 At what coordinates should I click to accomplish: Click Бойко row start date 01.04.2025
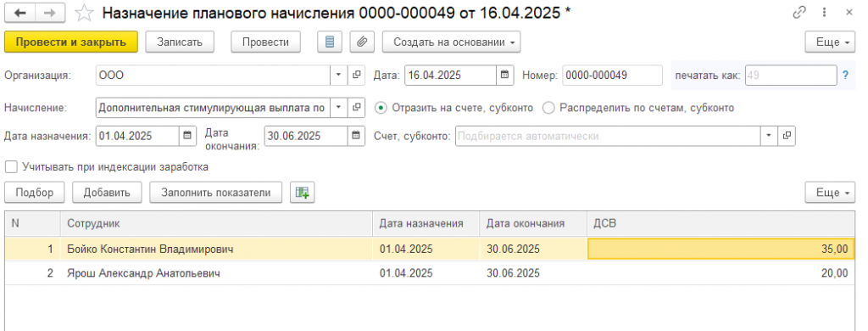click(406, 250)
